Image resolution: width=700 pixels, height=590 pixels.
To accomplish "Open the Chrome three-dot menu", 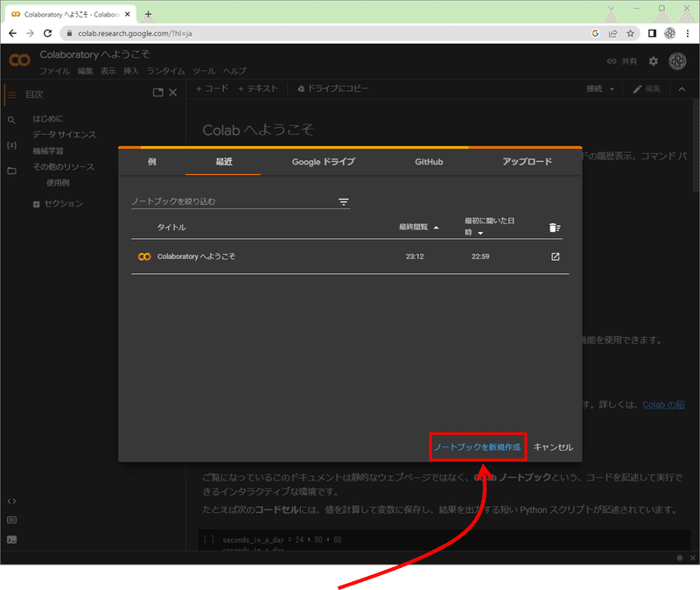I will (688, 33).
